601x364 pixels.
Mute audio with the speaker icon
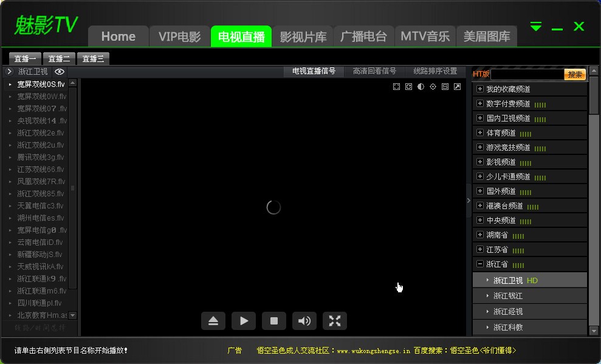pos(304,321)
